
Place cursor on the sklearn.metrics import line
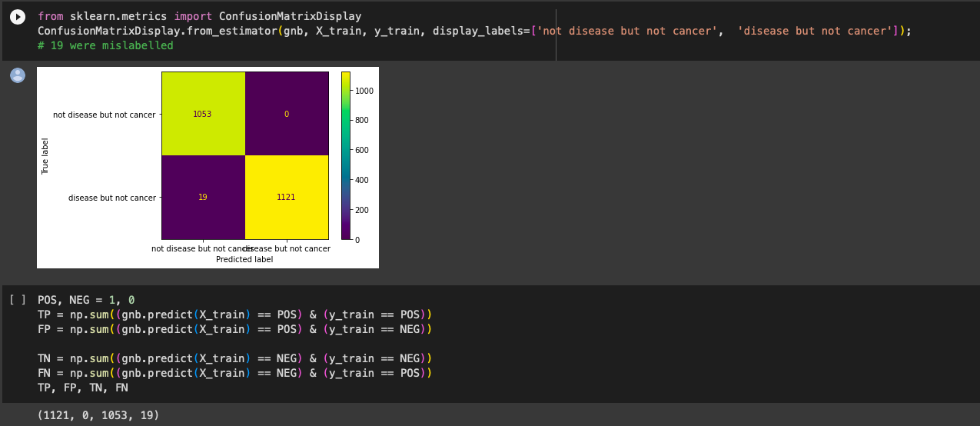(199, 16)
